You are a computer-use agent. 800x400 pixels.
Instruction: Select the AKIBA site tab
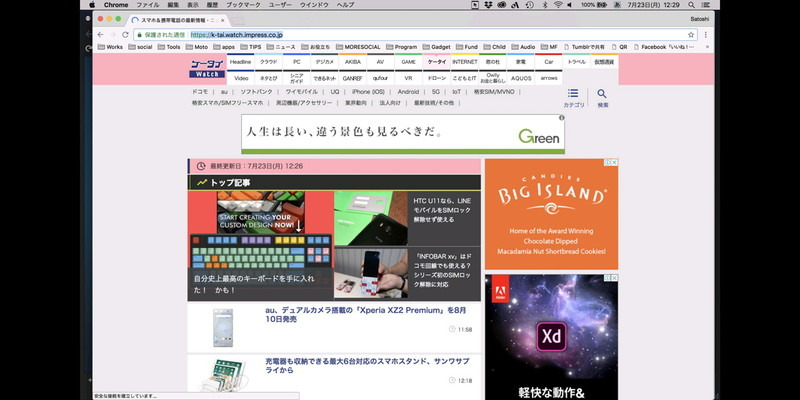(353, 62)
